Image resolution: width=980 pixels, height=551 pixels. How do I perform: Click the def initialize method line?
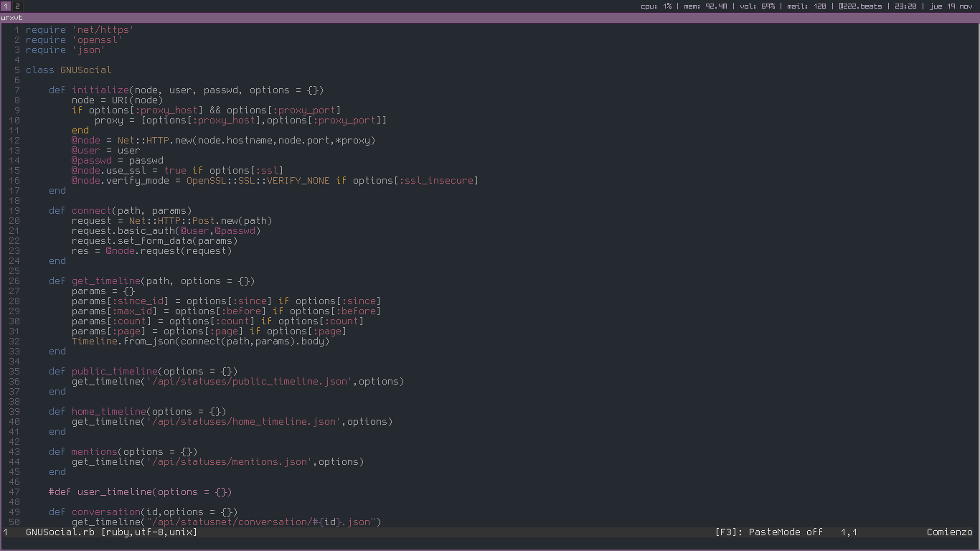coord(186,90)
